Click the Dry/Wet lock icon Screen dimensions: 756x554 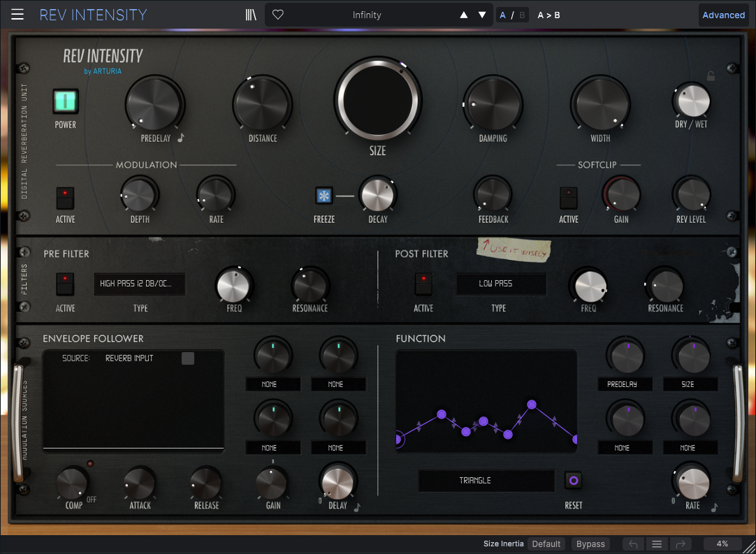pyautogui.click(x=711, y=77)
